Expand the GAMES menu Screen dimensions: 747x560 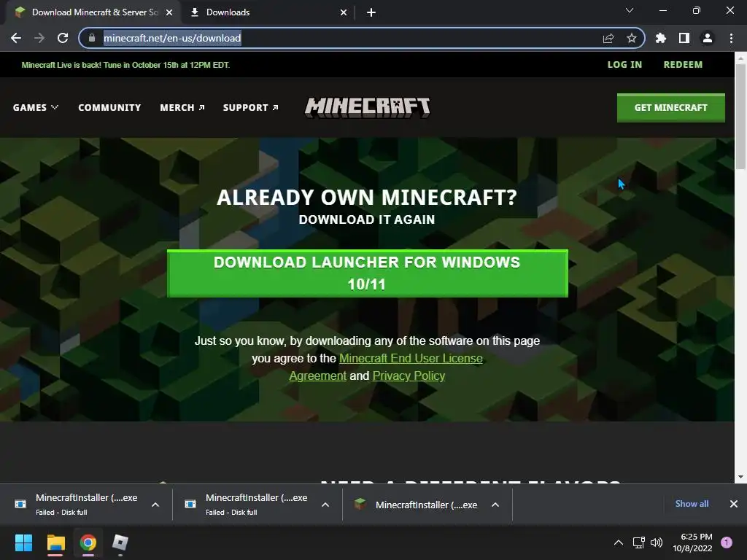pyautogui.click(x=36, y=108)
